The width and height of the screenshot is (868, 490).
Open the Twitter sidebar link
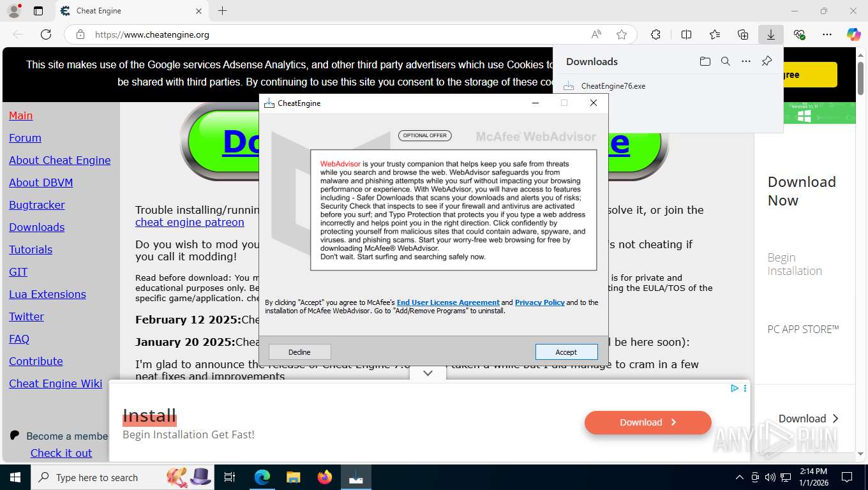[26, 316]
